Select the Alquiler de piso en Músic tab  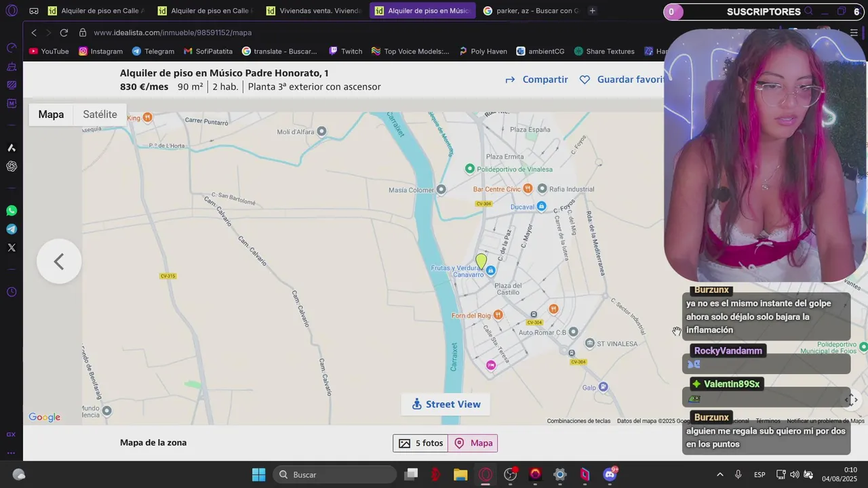pyautogui.click(x=422, y=11)
